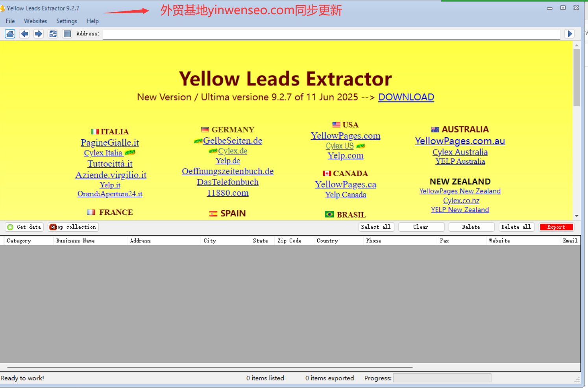Screen dimensions: 588x388
Task: Open GelbeSeiten.de link
Action: pos(233,141)
